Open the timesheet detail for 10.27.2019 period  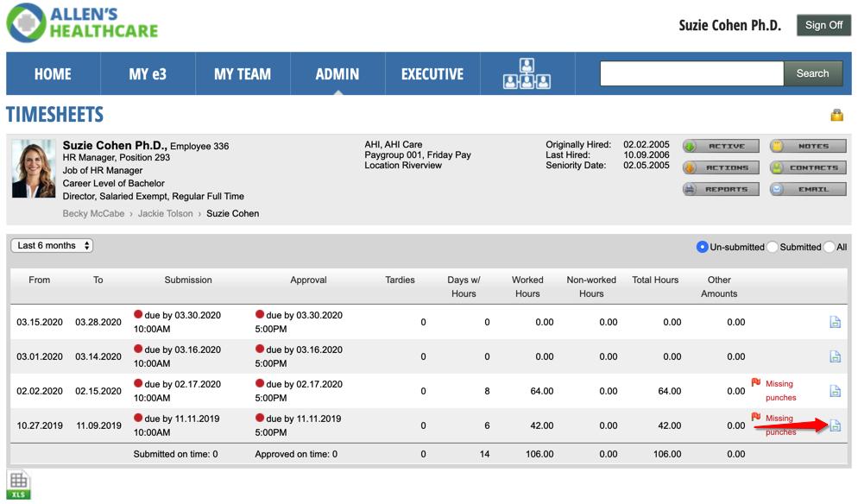[835, 425]
